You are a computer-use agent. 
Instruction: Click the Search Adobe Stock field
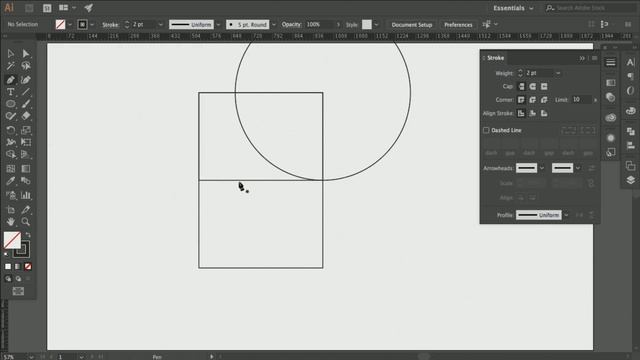click(x=591, y=8)
